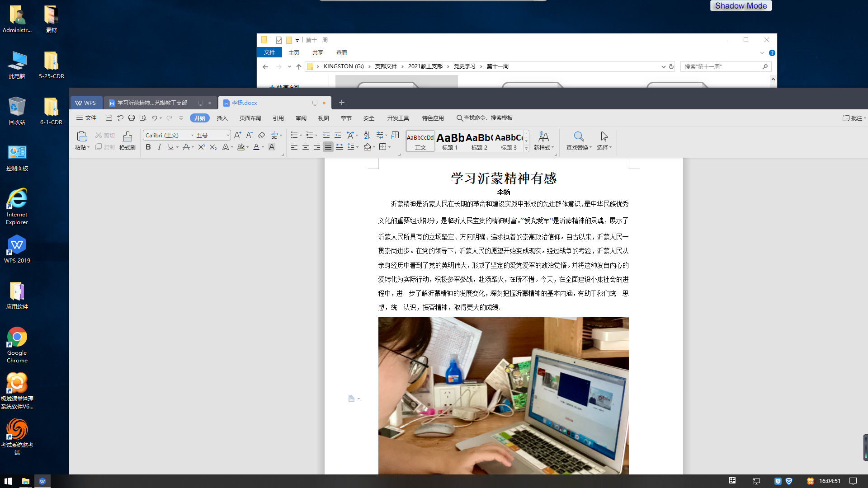Open the 插入 (Insert) ribbon tab
868x488 pixels.
pos(222,118)
